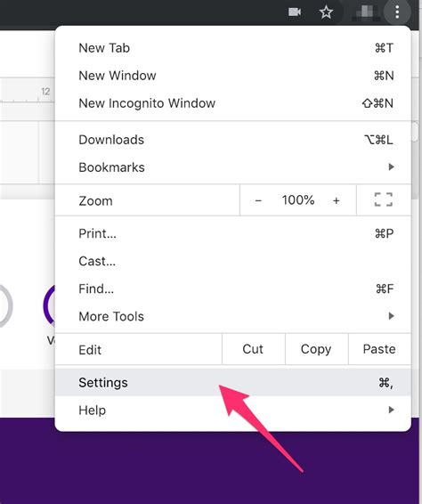Screen dimensions: 422x504
Task: Bookmark this page with the star icon
Action: tap(326, 12)
